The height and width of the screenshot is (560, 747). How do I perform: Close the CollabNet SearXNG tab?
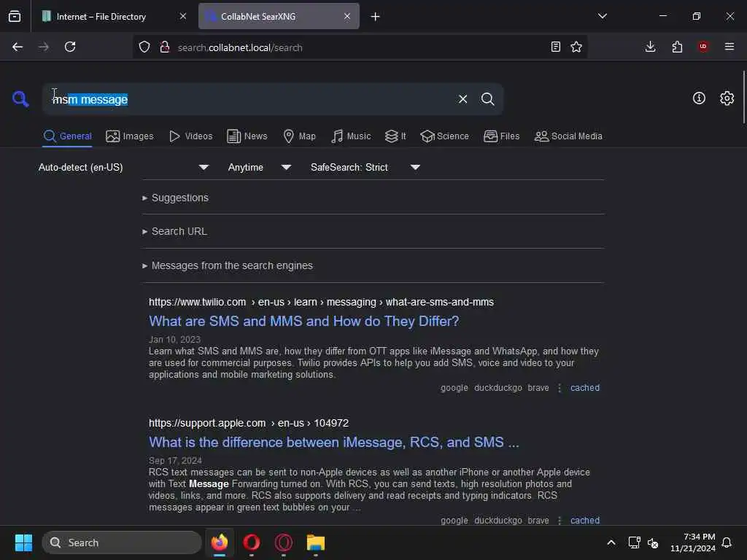coord(347,16)
